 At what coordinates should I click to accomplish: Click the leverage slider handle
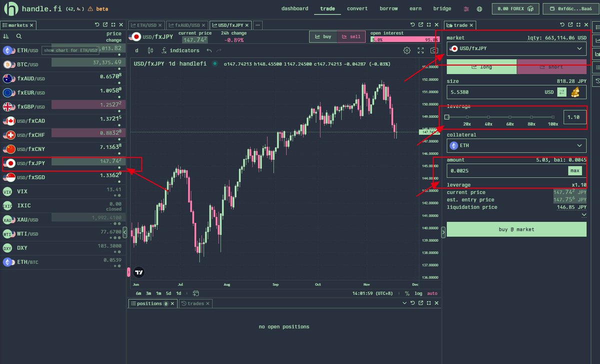447,117
